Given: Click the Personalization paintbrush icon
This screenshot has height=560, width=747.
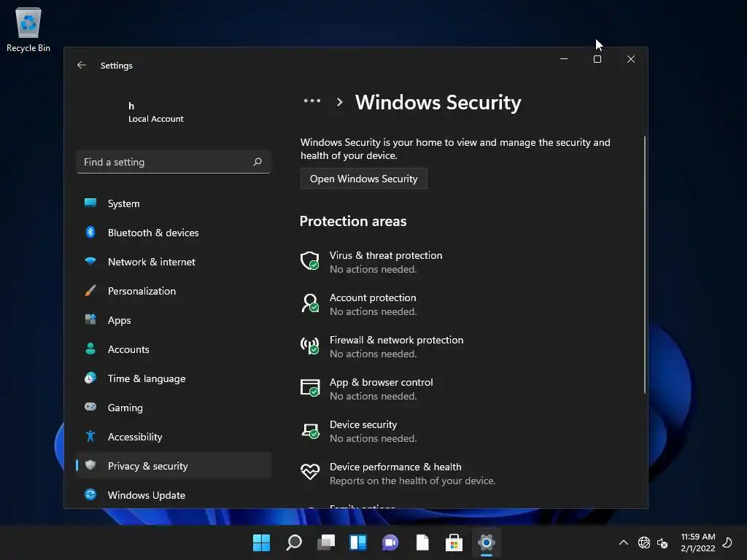Looking at the screenshot, I should tap(90, 290).
